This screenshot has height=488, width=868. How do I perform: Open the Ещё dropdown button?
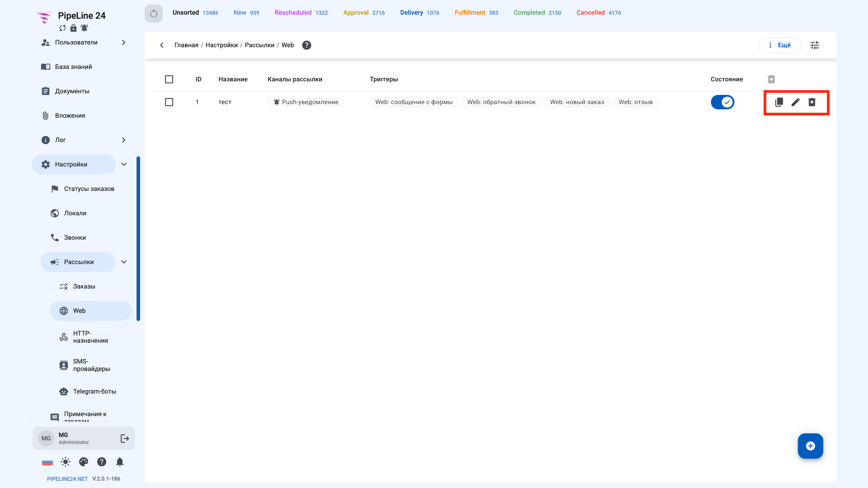pyautogui.click(x=780, y=45)
